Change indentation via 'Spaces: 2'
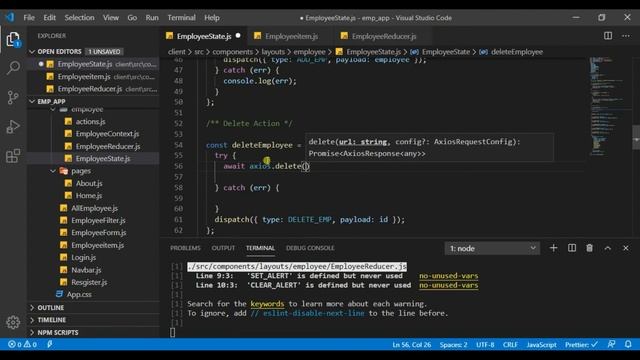 click(x=453, y=344)
